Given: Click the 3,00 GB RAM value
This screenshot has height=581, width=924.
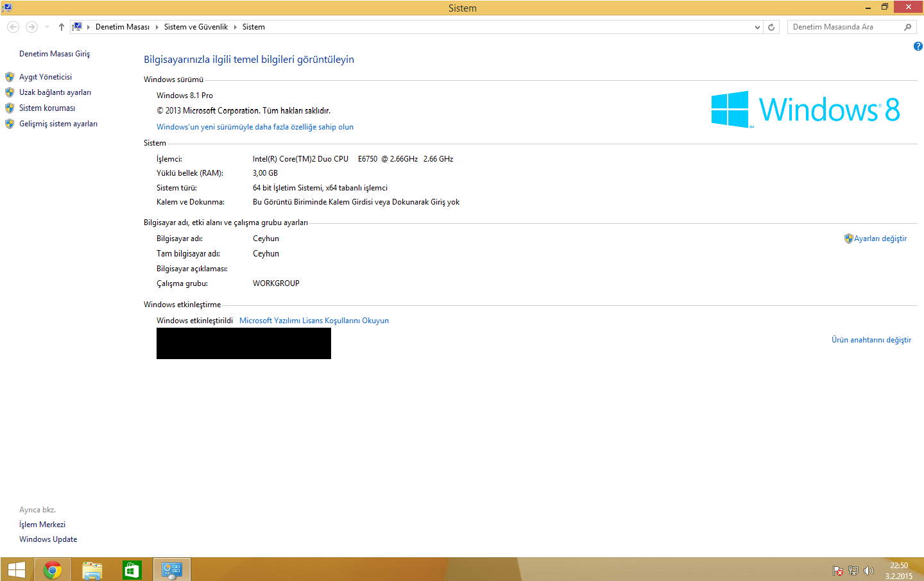Looking at the screenshot, I should (265, 173).
